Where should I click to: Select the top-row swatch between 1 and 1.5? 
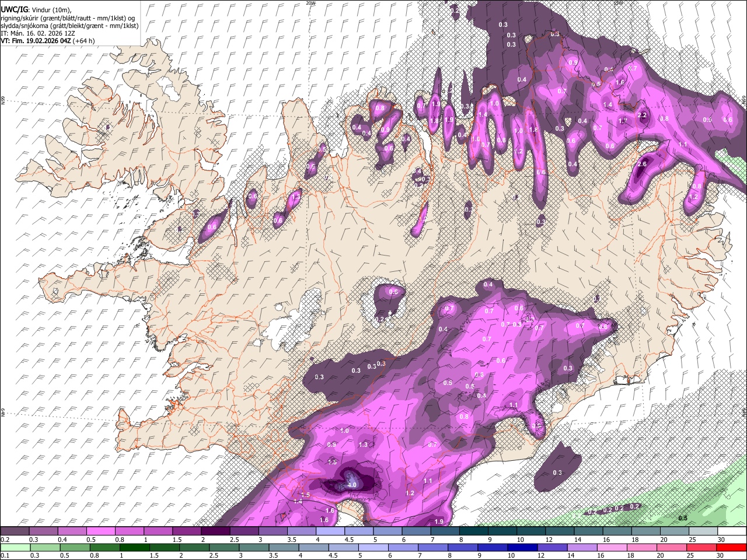click(x=159, y=531)
